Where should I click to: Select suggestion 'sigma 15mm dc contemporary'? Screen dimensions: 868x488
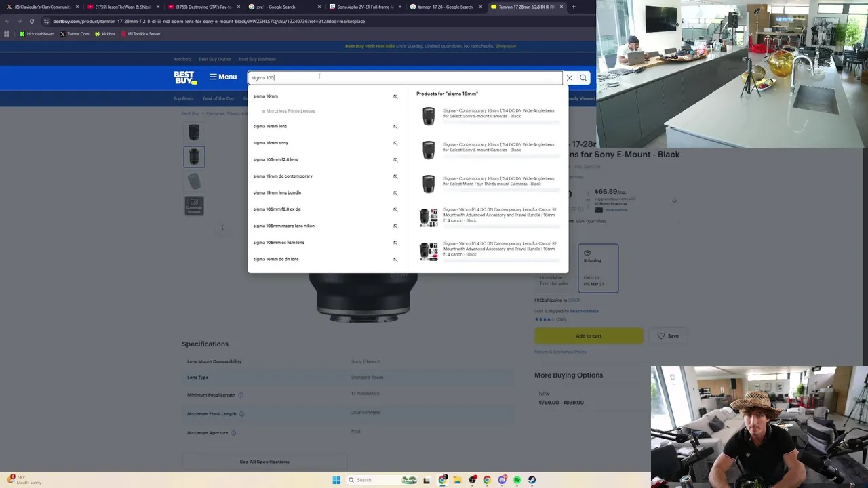click(283, 176)
